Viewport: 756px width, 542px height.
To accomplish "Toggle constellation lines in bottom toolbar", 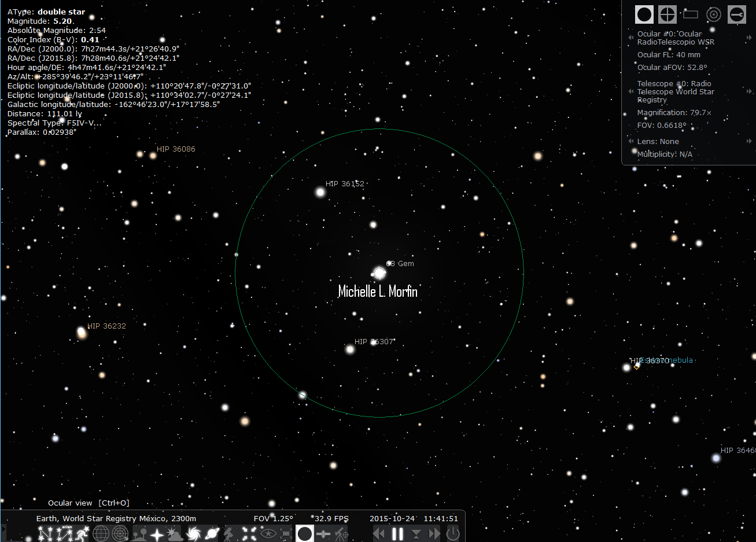I will pos(46,533).
